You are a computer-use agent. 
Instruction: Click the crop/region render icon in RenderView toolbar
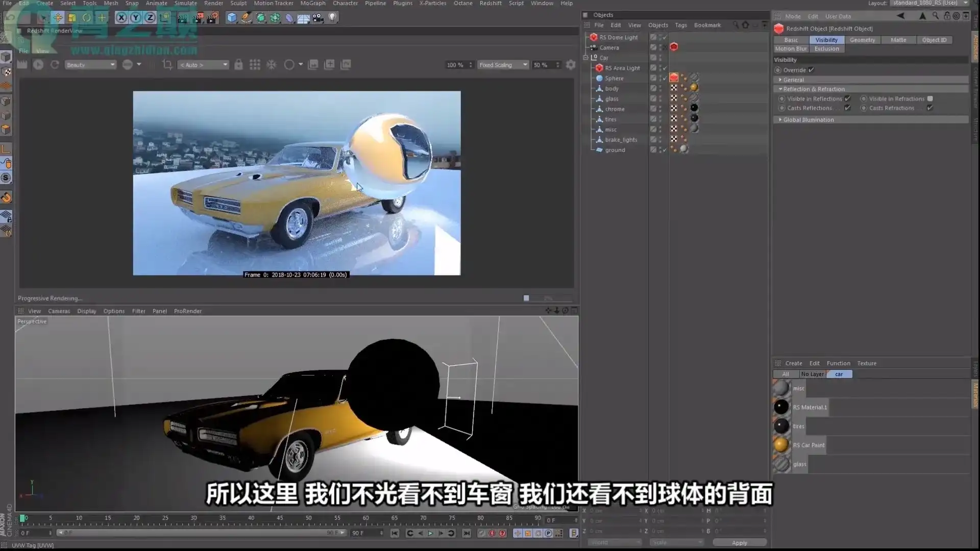[167, 65]
